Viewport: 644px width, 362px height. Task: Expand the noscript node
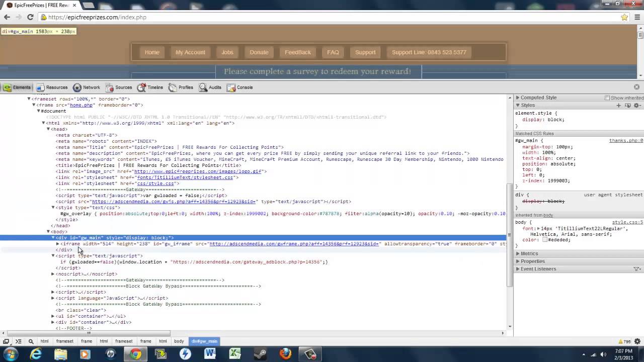pos(53,274)
